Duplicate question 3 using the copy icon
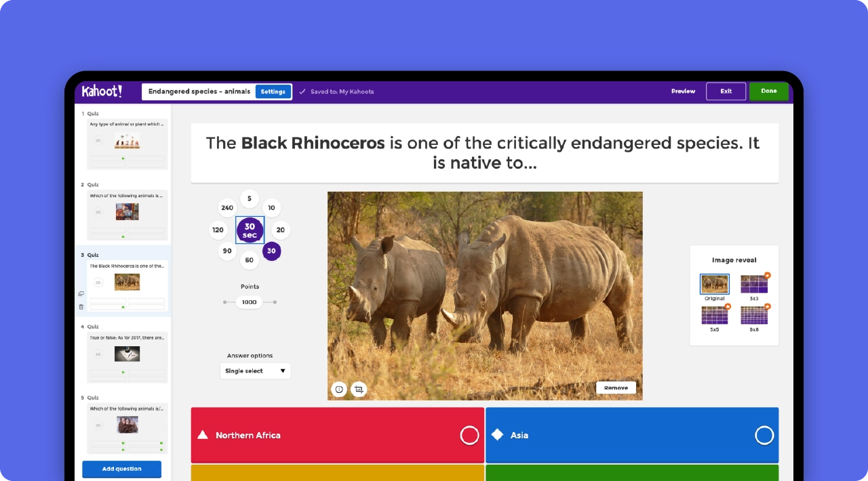Image resolution: width=868 pixels, height=481 pixels. tap(81, 293)
